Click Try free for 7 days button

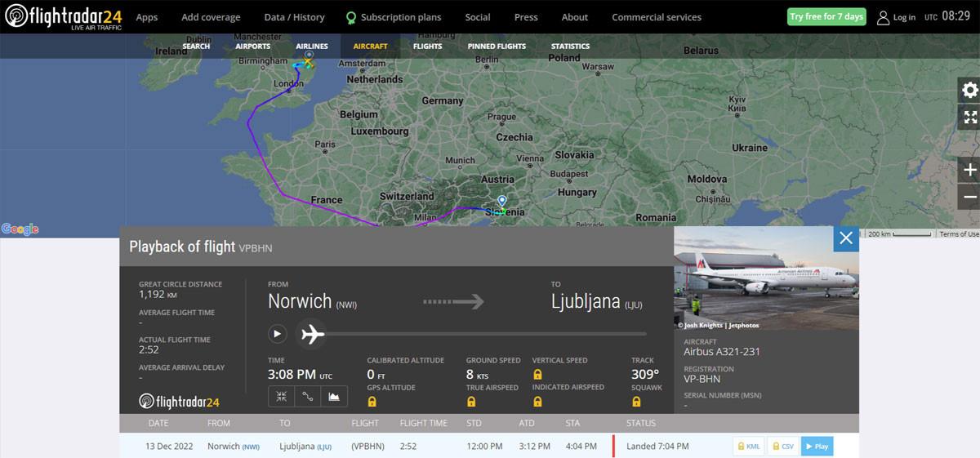coord(826,16)
